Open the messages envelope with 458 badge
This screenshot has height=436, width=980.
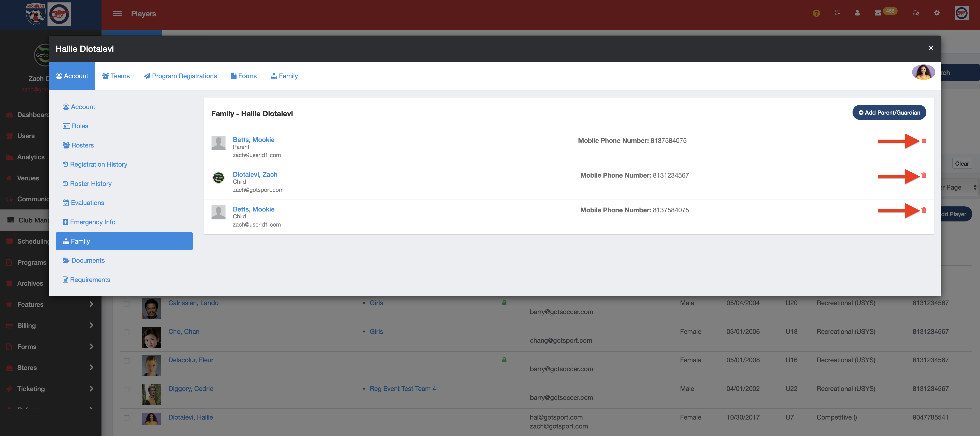pyautogui.click(x=878, y=13)
